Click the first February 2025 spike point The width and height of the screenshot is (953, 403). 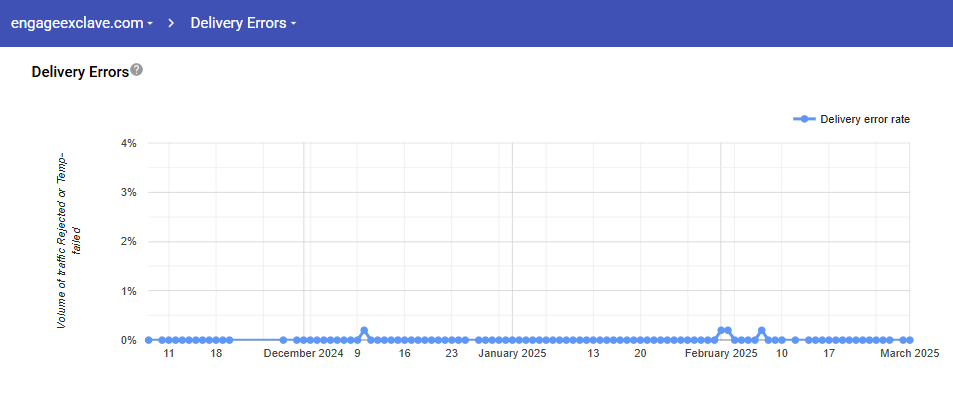pyautogui.click(x=720, y=330)
